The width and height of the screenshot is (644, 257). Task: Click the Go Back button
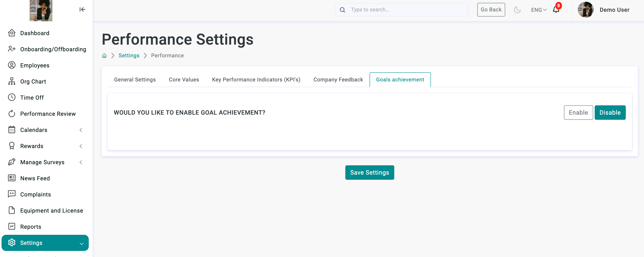[x=491, y=10]
